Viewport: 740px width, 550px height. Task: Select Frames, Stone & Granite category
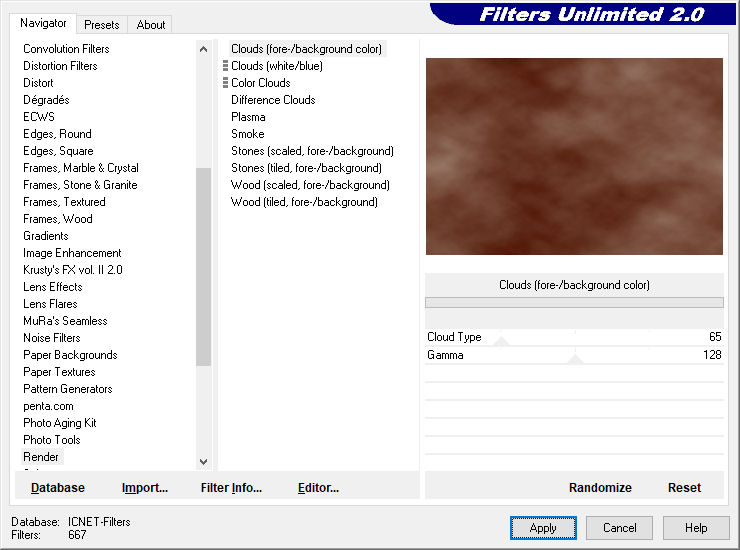[x=80, y=185]
